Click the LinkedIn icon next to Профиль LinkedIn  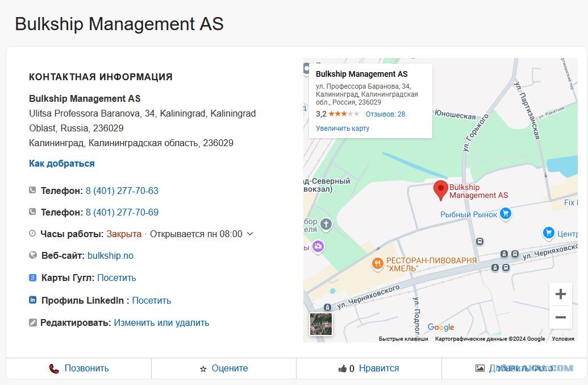(32, 300)
